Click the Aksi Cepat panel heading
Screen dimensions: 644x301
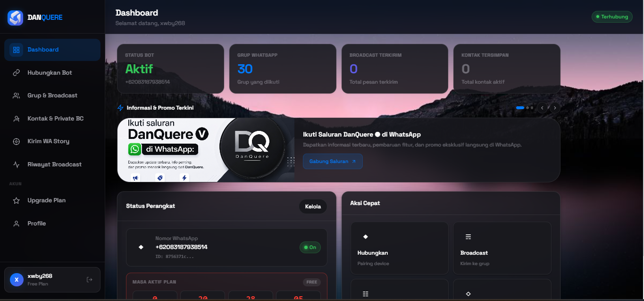[x=365, y=203]
